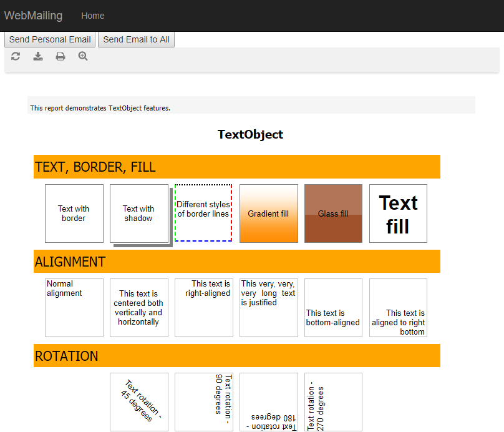Viewport: 504px width, 432px height.
Task: Click the right-aligned text box
Action: 204,308
